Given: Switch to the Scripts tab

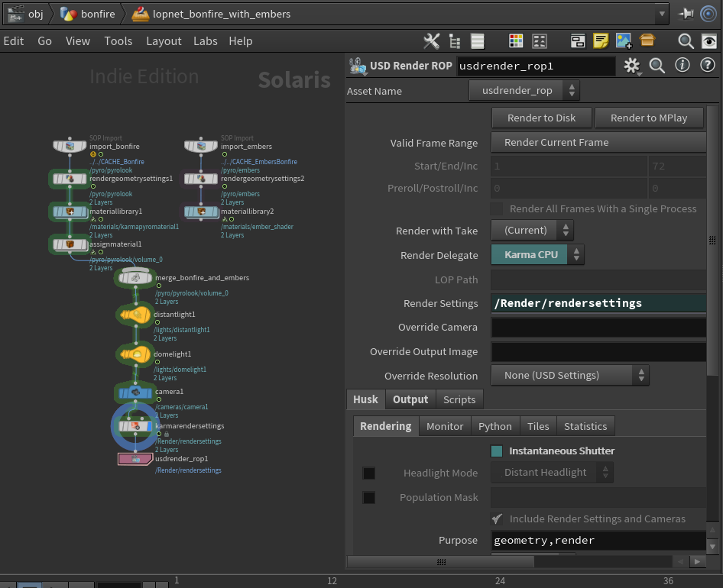Looking at the screenshot, I should click(x=459, y=399).
